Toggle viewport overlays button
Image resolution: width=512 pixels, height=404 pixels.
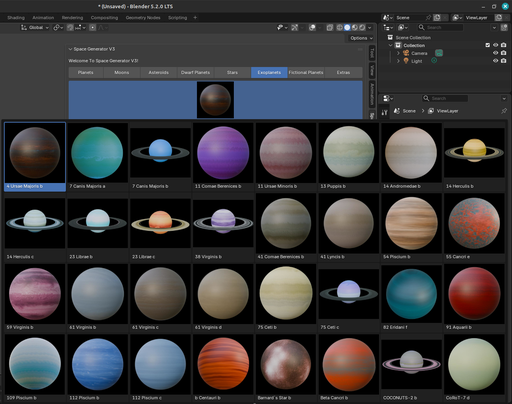pos(312,28)
